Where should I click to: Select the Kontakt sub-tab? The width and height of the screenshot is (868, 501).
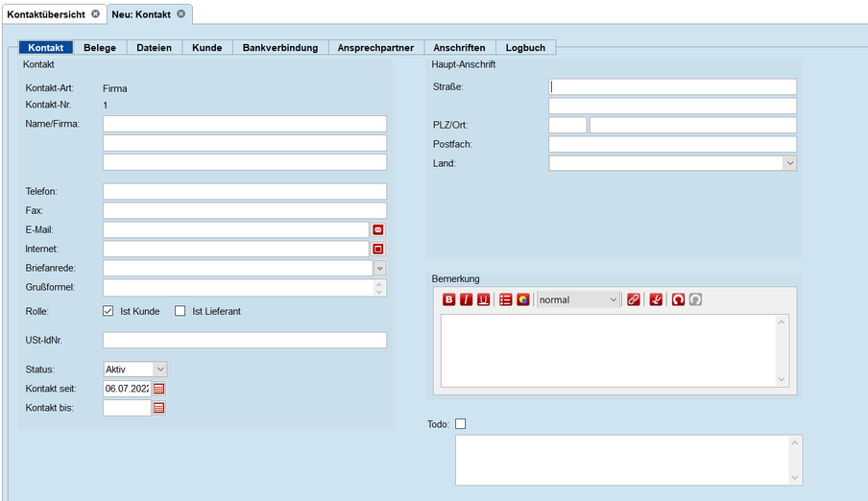46,48
